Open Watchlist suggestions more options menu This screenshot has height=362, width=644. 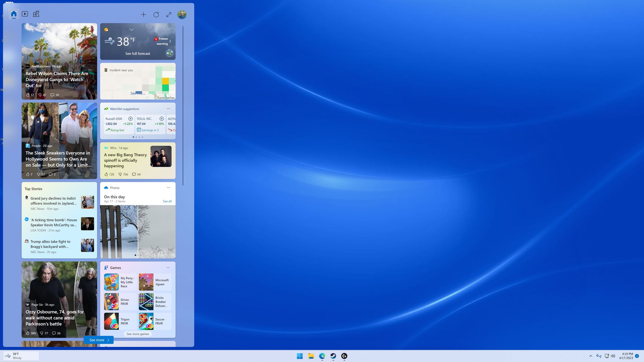pyautogui.click(x=168, y=109)
